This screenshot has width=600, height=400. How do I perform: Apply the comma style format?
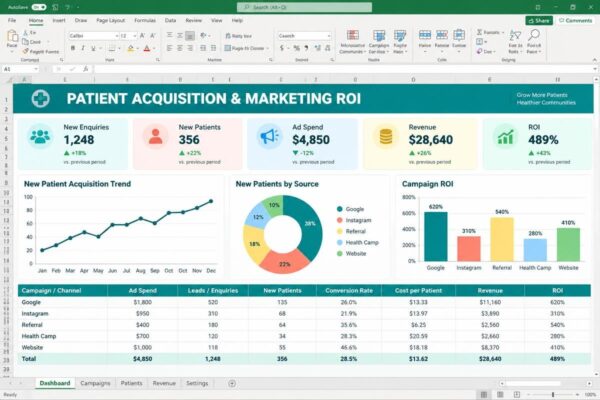307,48
